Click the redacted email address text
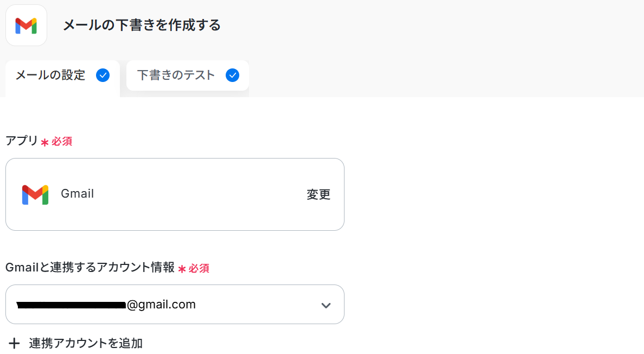 (x=72, y=305)
